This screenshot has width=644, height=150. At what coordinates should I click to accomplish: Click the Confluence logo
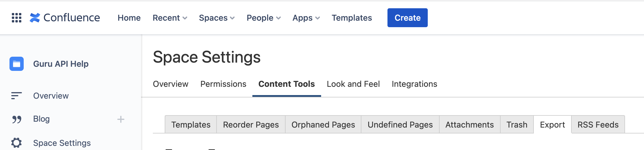(65, 18)
